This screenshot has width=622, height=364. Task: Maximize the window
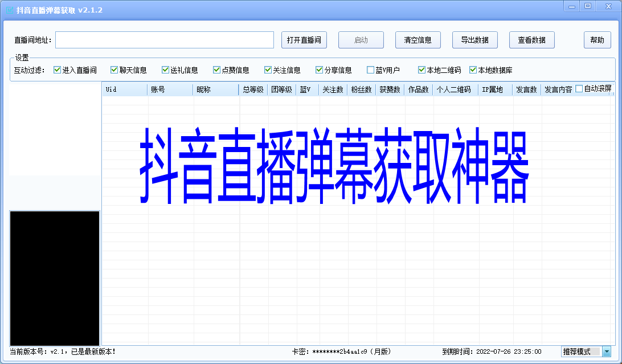pos(588,6)
